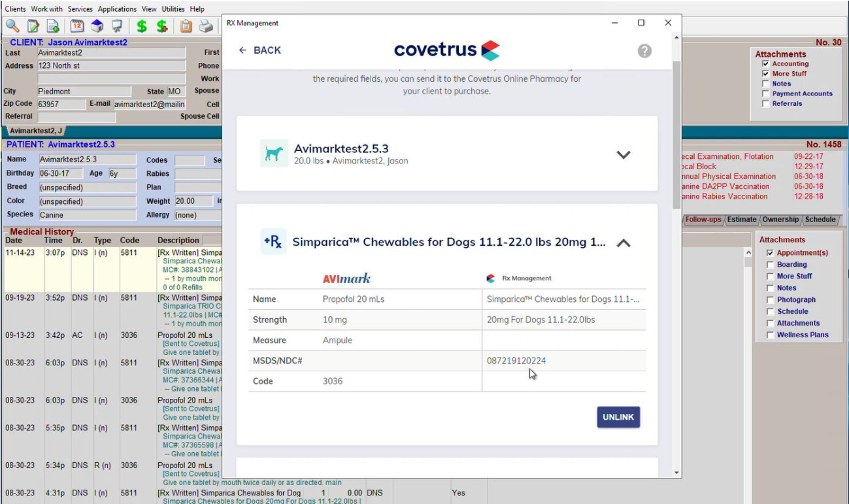Switch to the Schedule tab

click(820, 220)
